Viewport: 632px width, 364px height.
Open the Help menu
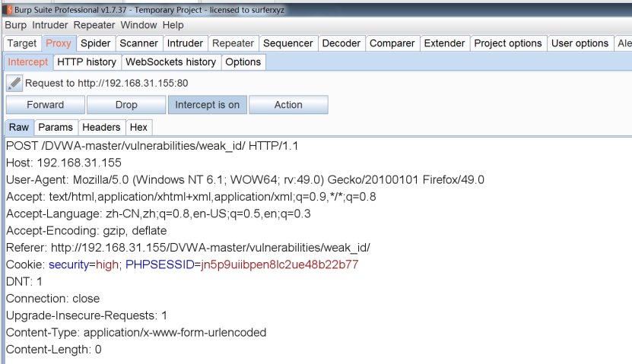point(173,25)
